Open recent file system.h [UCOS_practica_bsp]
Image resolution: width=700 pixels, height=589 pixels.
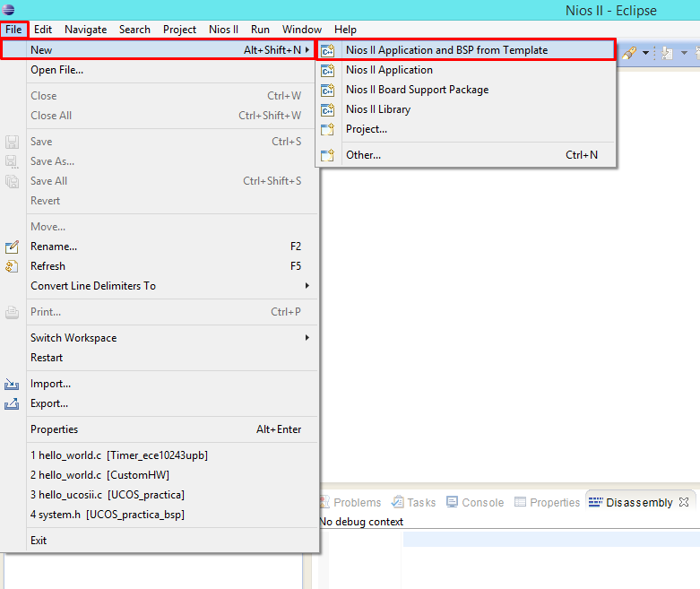(159, 514)
